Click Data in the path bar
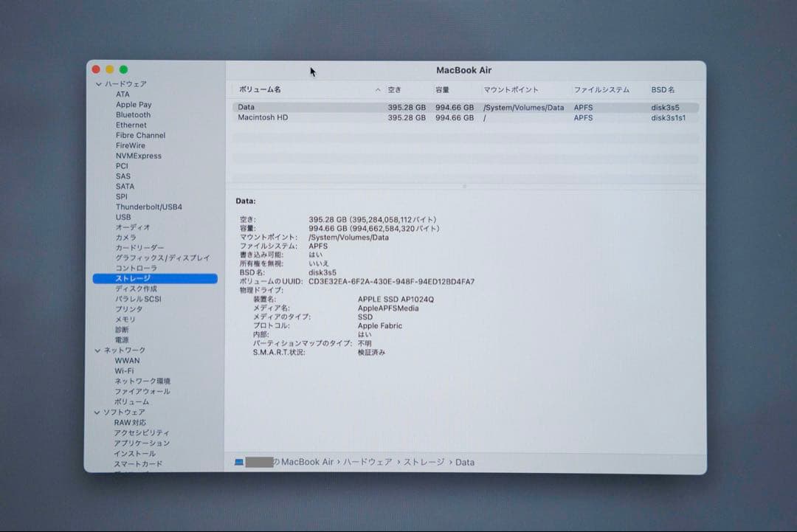This screenshot has width=797, height=532. point(465,463)
